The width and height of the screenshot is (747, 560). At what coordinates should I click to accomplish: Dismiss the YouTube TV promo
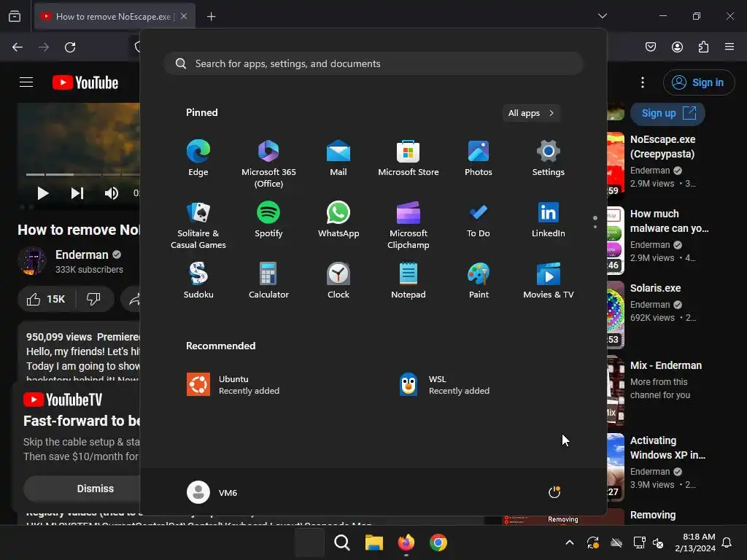[x=96, y=489]
